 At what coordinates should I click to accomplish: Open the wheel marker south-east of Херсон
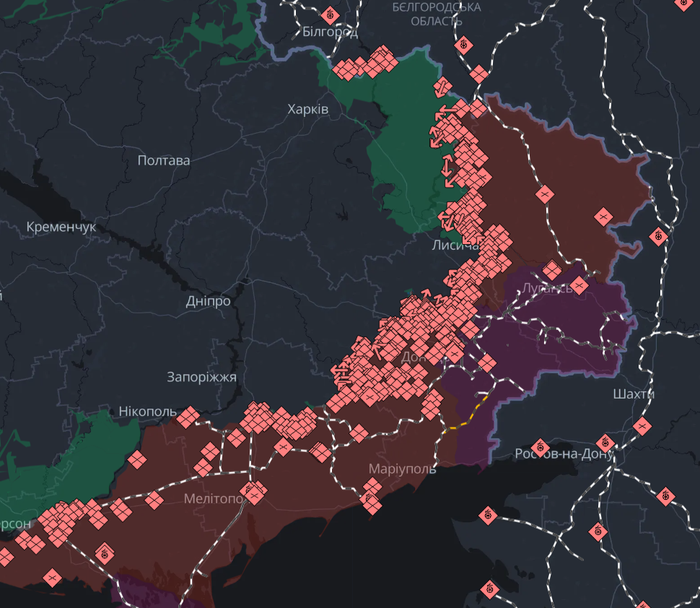coord(105,554)
